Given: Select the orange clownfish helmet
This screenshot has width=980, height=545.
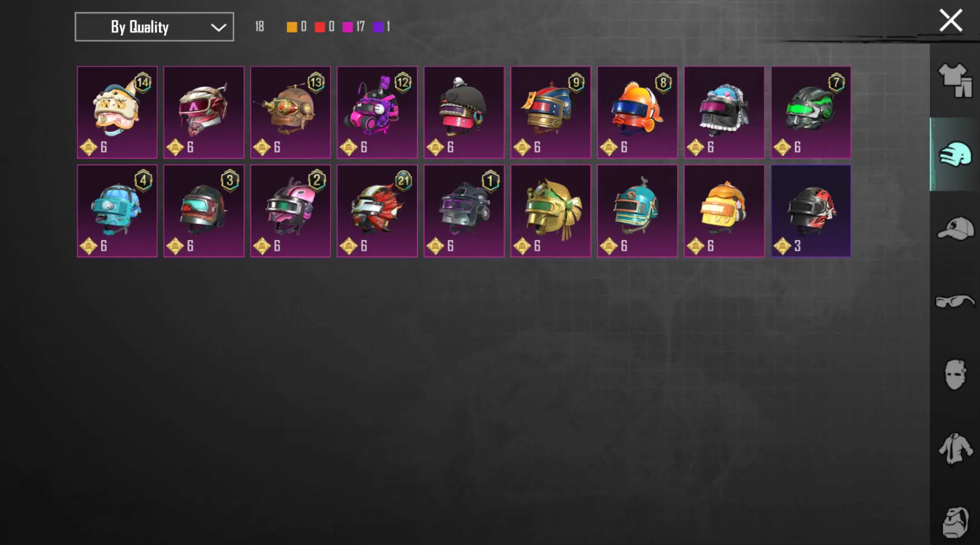Looking at the screenshot, I should (638, 112).
